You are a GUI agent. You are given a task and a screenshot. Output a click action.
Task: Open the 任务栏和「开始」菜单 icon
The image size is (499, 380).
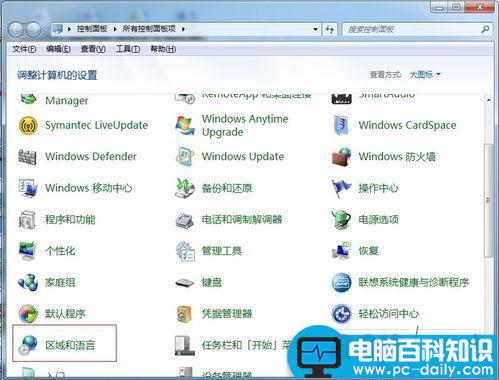coord(185,345)
